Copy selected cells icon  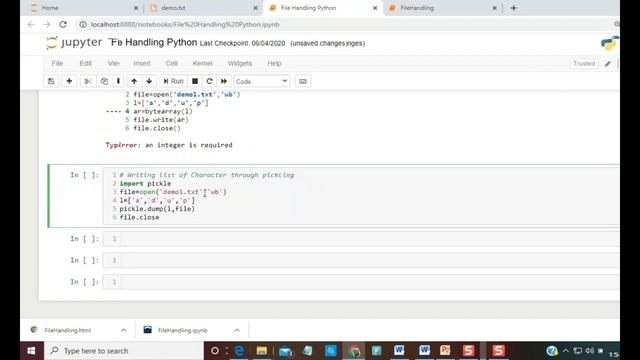tap(104, 81)
